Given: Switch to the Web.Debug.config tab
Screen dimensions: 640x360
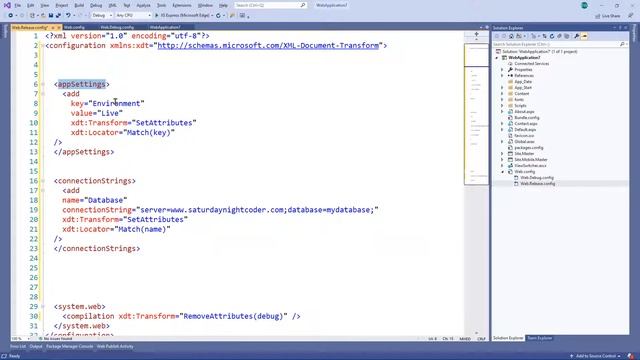Looking at the screenshot, I should pos(117,27).
